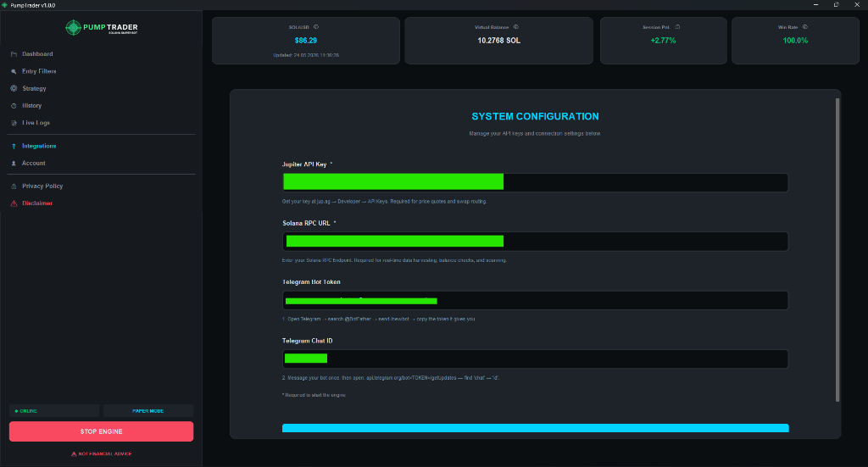
Task: Click the Solana RPC endpoint hint text
Action: (x=394, y=260)
